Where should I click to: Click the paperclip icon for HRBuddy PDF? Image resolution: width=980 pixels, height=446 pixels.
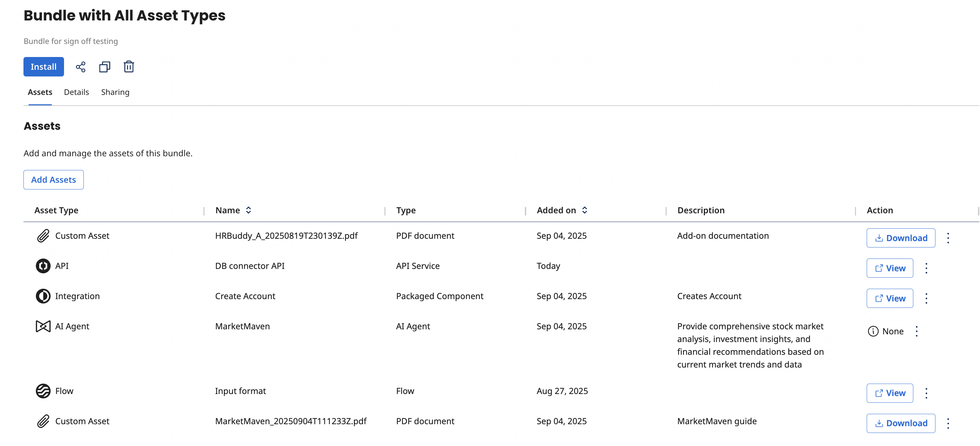43,236
